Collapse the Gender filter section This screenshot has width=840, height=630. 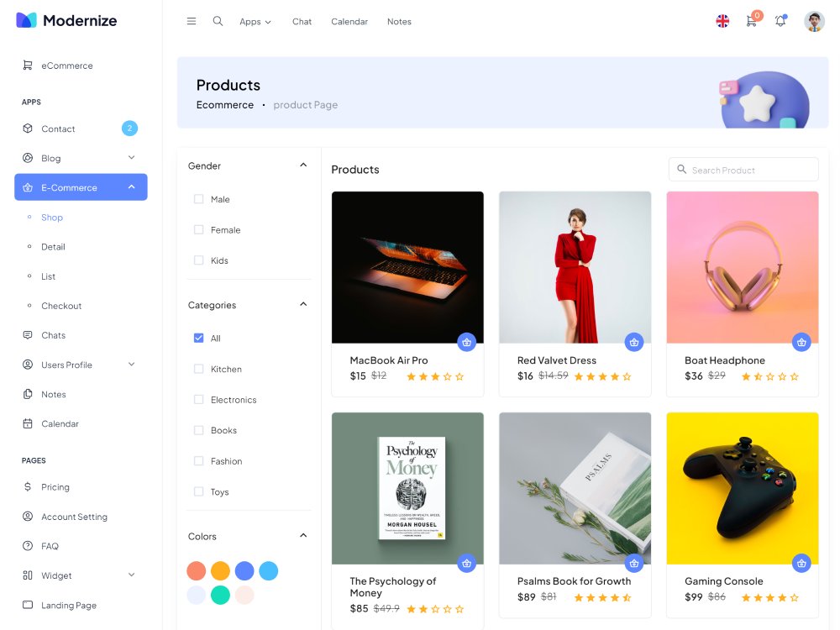303,165
